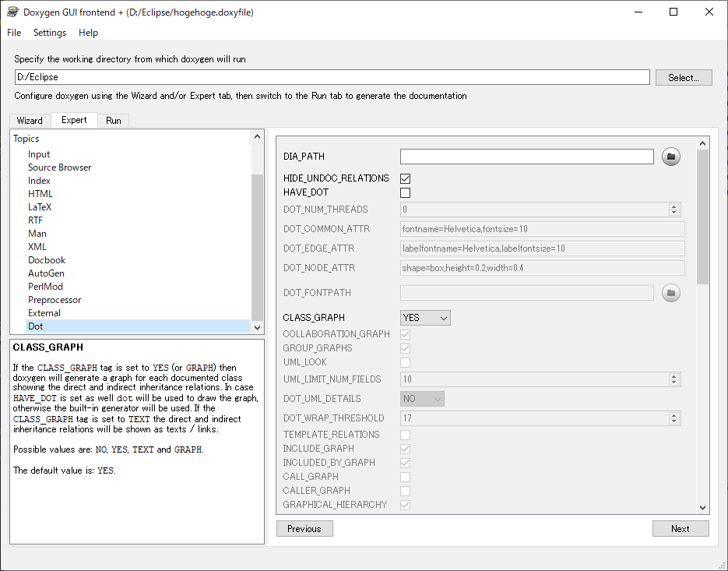
Task: Toggle the UML_LOOK checkbox
Action: coord(406,362)
